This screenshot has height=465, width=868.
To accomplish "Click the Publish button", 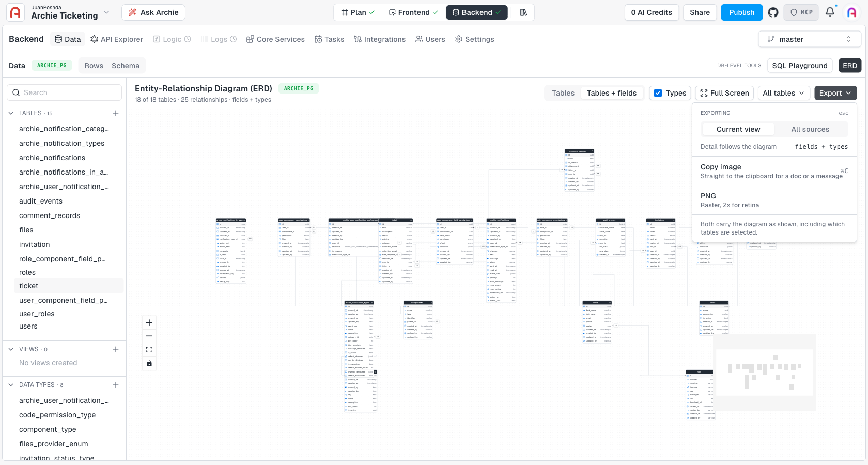I will click(x=742, y=12).
